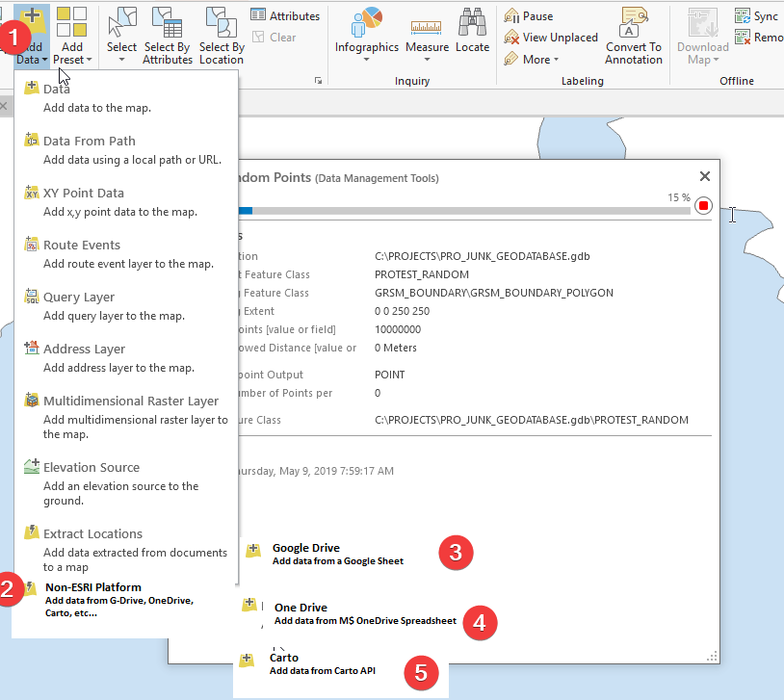Click the Infographics icon
784x700 pixels.
tap(367, 21)
